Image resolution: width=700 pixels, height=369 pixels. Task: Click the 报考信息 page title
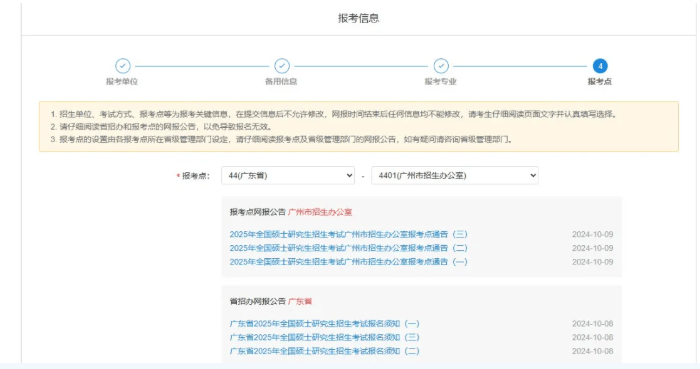point(358,18)
